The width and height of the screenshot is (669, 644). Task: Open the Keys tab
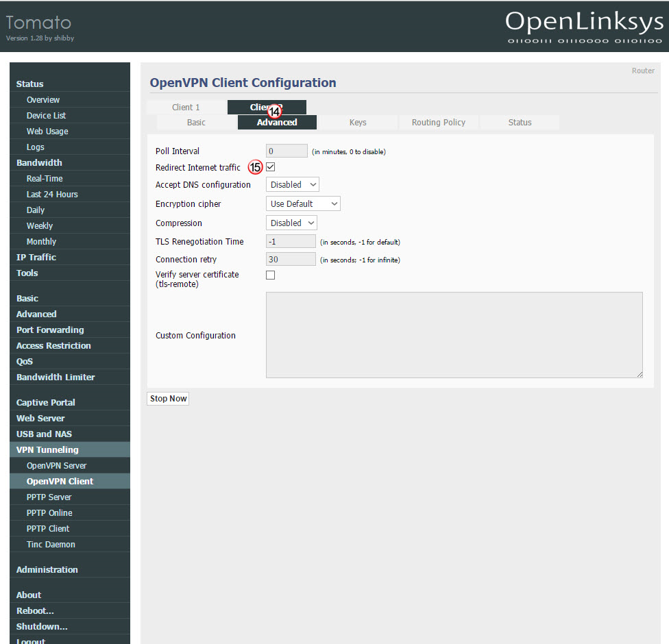(x=358, y=123)
